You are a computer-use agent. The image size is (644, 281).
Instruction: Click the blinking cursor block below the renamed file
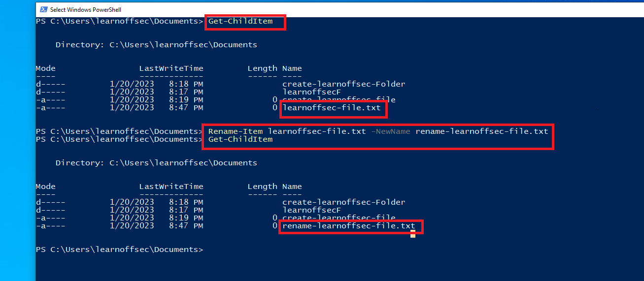tap(412, 235)
